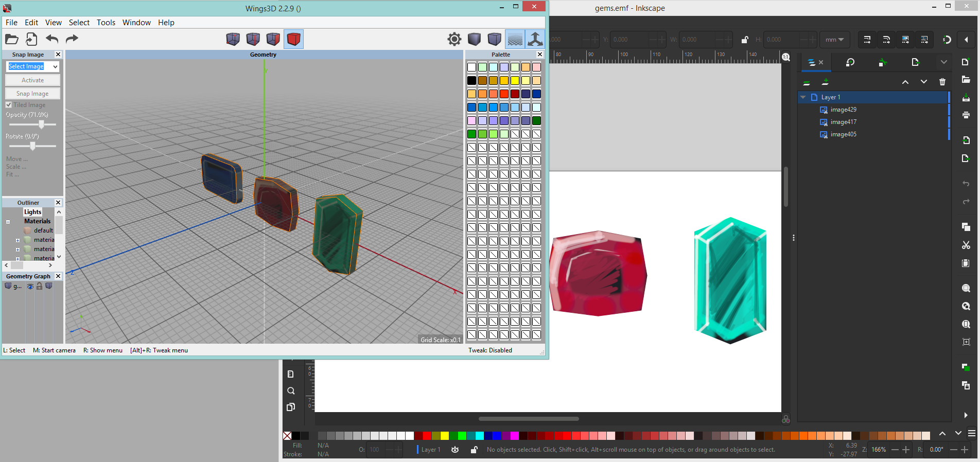
Task: Collapse the Materials tree node
Action: [8, 222]
